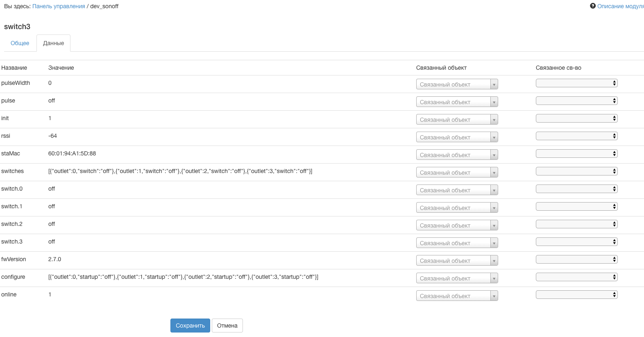Open linked property select for pulse row
The height and width of the screenshot is (337, 644).
(x=576, y=101)
